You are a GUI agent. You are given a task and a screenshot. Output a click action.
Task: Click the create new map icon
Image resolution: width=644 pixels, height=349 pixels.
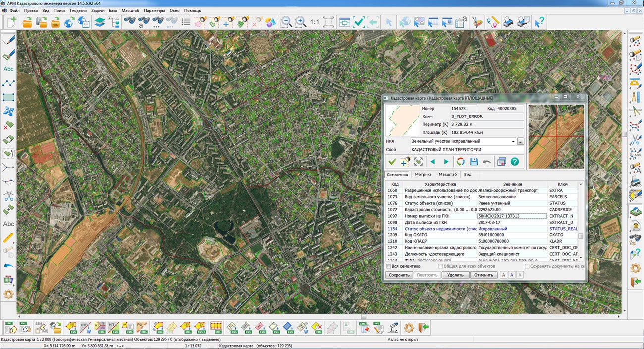tap(11, 22)
